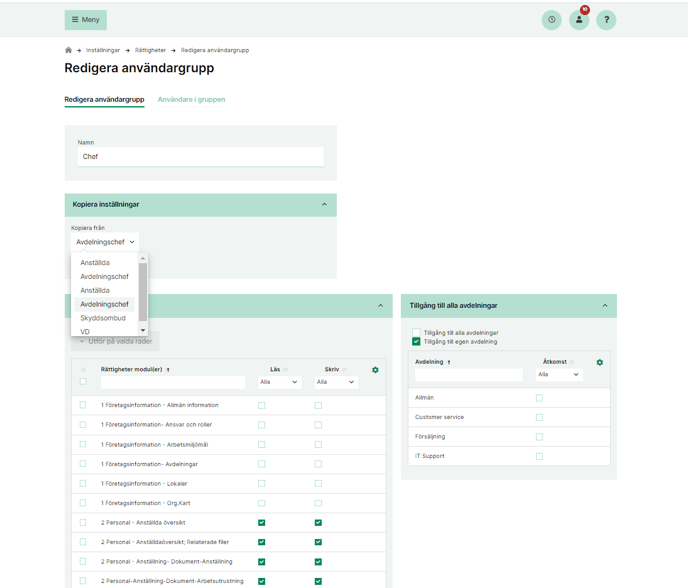Collapse the Kopiera inställningar section

324,205
